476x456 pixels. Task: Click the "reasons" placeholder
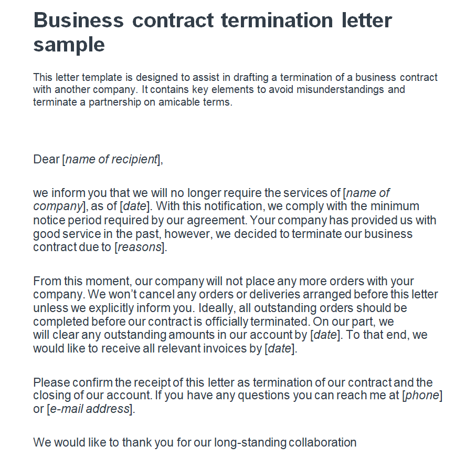(140, 247)
